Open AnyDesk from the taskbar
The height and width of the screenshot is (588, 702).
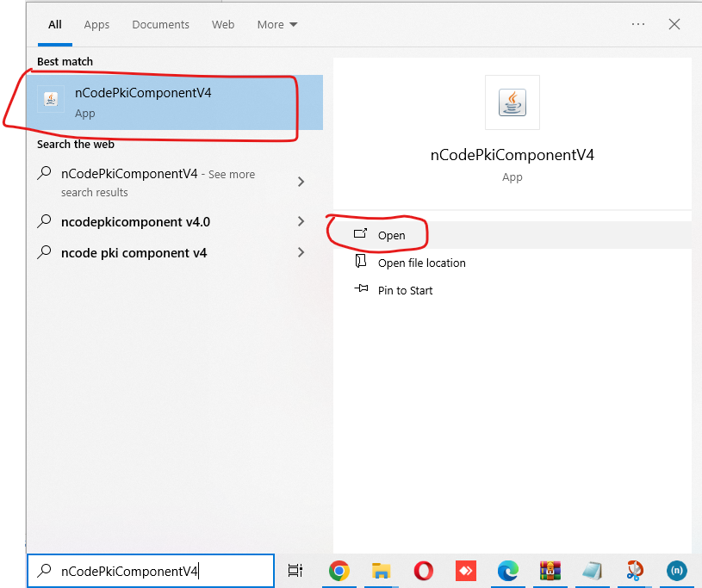tap(466, 571)
